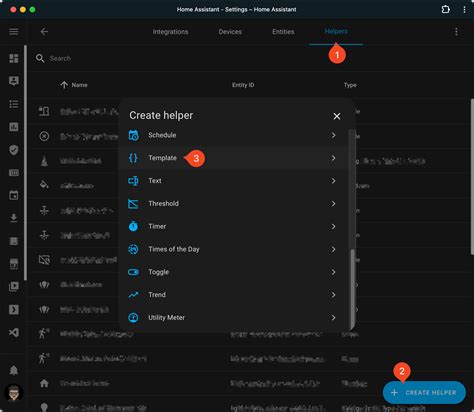Open the History chart sidebar icon
Image resolution: width=474 pixels, height=412 pixels.
[x=14, y=127]
